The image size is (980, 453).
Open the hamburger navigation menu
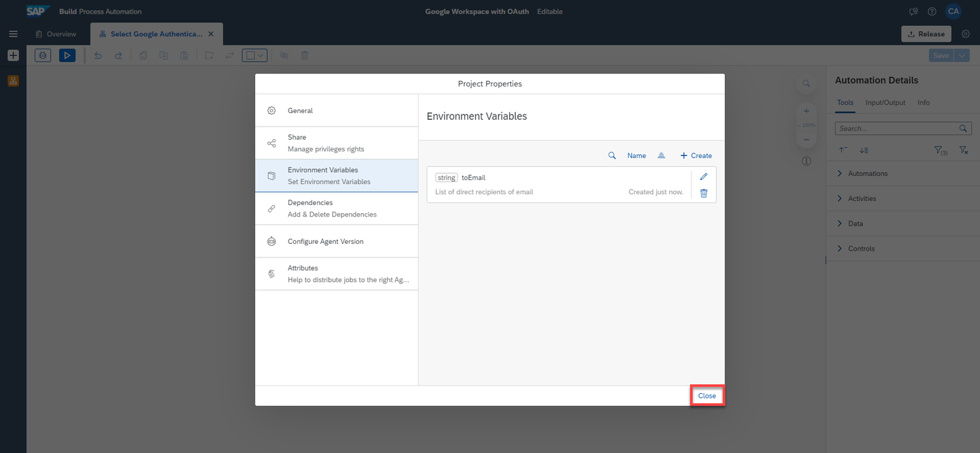point(13,34)
